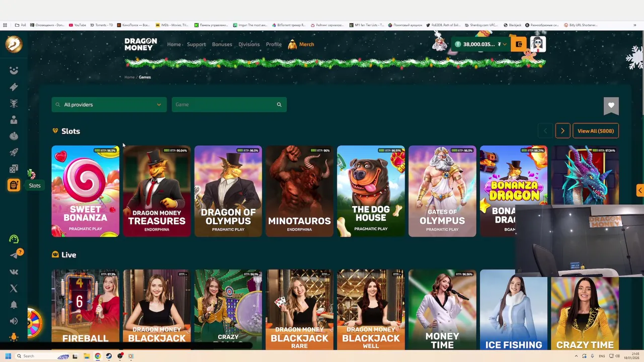Open the Profile menu item
Screen dimensions: 644x362
pyautogui.click(x=274, y=44)
